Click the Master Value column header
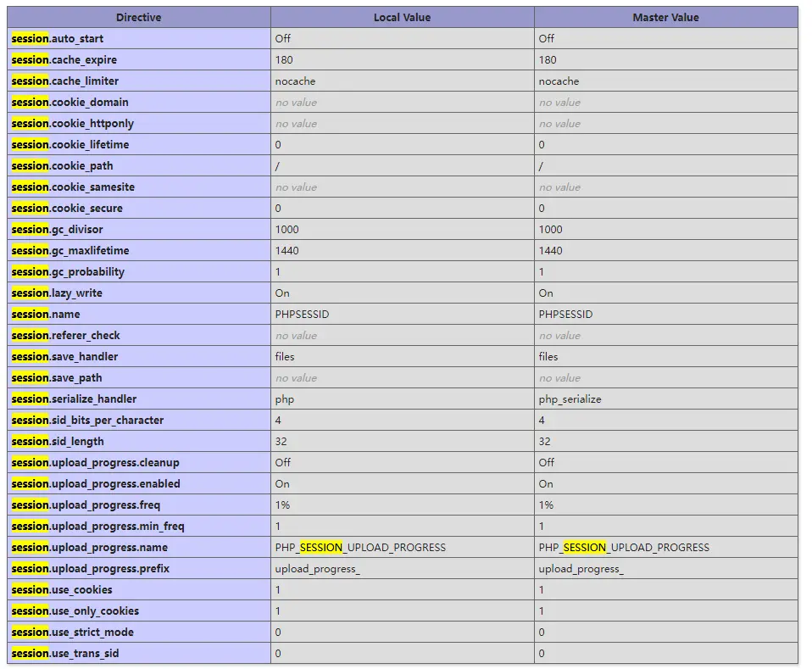 click(665, 17)
